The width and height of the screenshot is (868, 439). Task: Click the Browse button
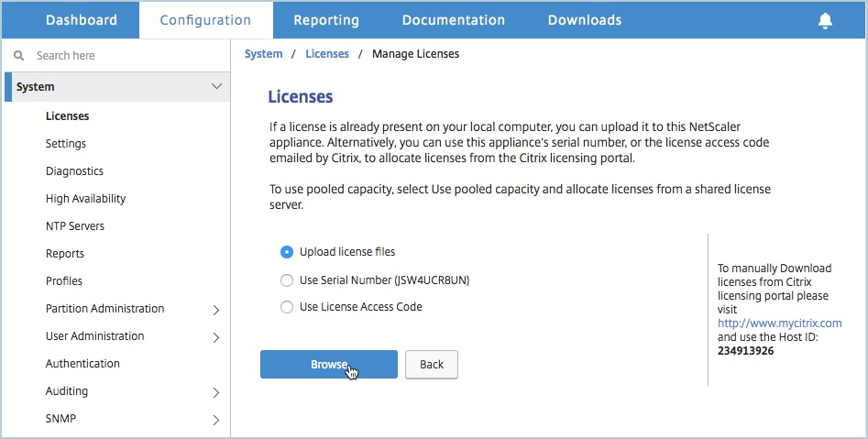pos(329,364)
